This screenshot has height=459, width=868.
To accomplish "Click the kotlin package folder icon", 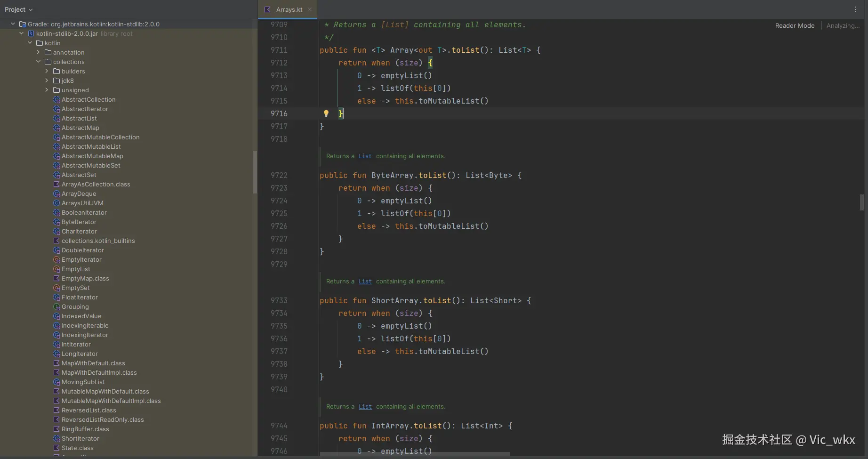I will (40, 43).
